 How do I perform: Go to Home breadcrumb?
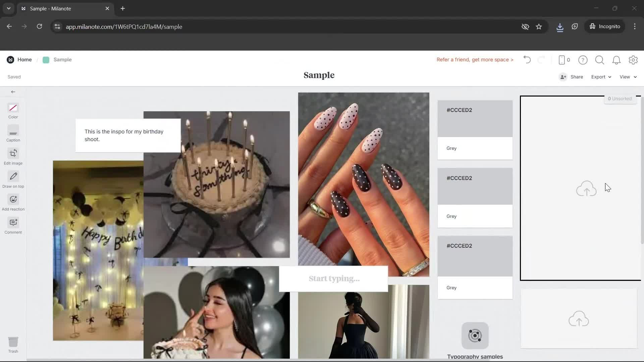click(24, 59)
